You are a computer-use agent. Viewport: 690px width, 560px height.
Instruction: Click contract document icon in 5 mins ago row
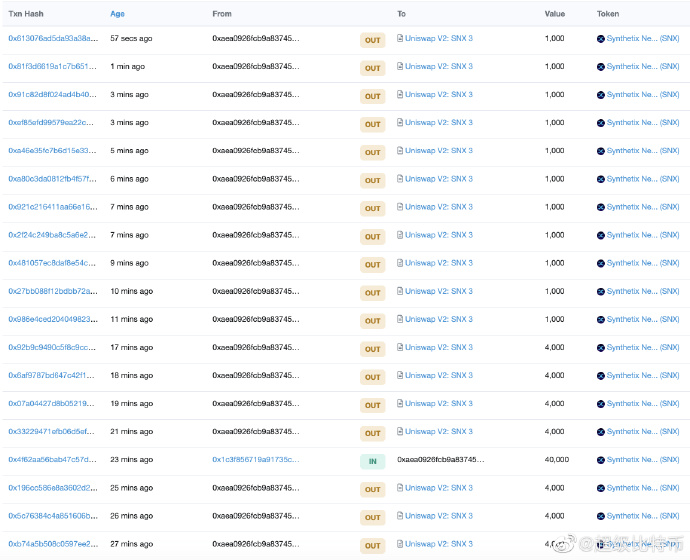tap(400, 151)
